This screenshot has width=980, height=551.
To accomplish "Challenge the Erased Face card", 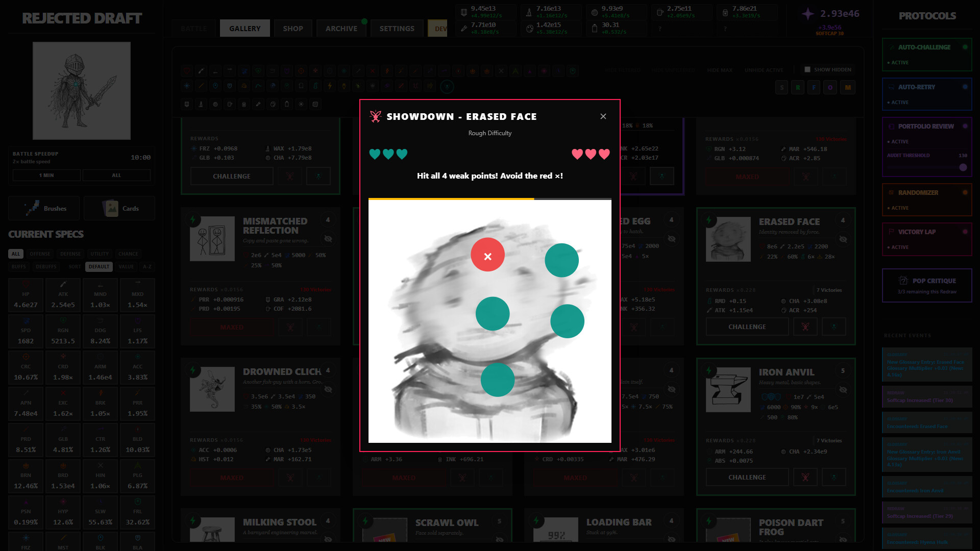I will (x=747, y=327).
